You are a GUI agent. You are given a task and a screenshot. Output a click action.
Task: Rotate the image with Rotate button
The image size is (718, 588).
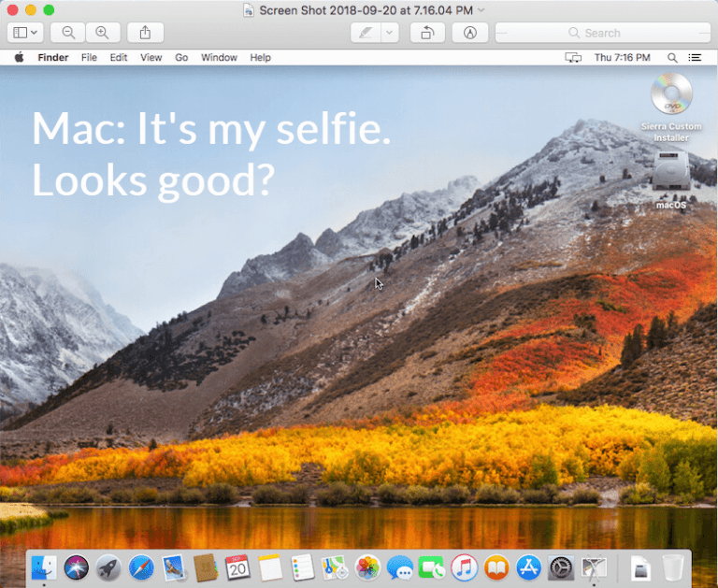427,33
